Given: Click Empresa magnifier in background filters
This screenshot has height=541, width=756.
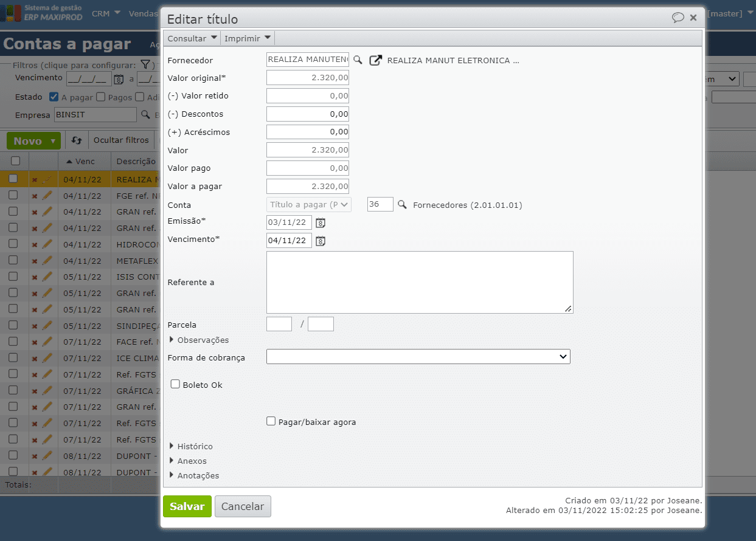Looking at the screenshot, I should 145,114.
